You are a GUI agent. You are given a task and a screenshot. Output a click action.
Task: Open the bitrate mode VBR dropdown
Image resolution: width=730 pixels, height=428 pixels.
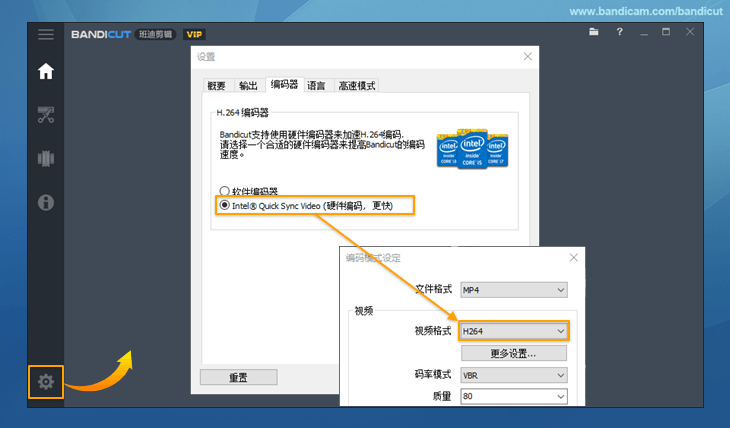514,375
